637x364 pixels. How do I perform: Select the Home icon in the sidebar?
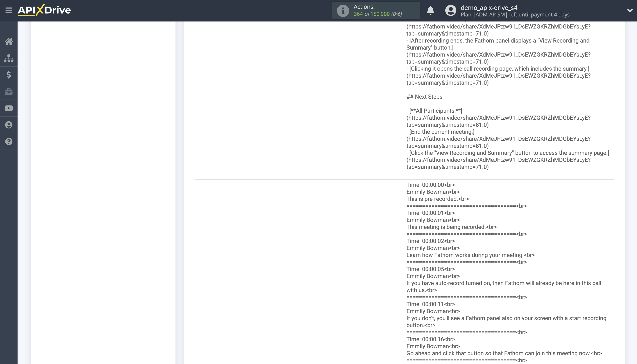coord(9,41)
